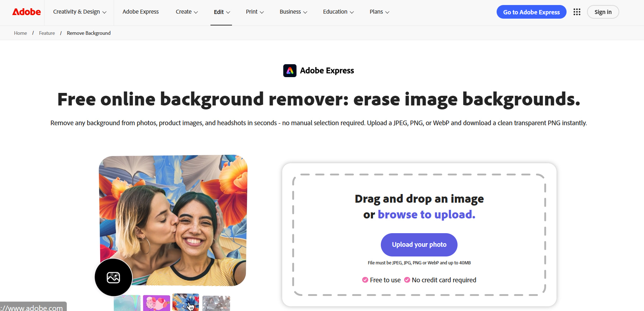644x311 pixels.
Task: Expand the Creativity & Design menu
Action: pos(80,12)
